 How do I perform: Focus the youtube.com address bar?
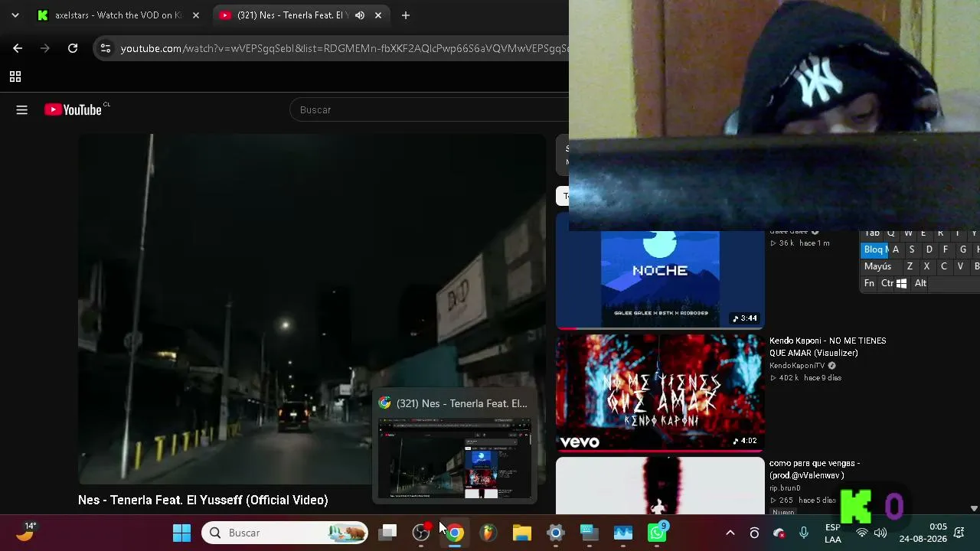pos(345,48)
